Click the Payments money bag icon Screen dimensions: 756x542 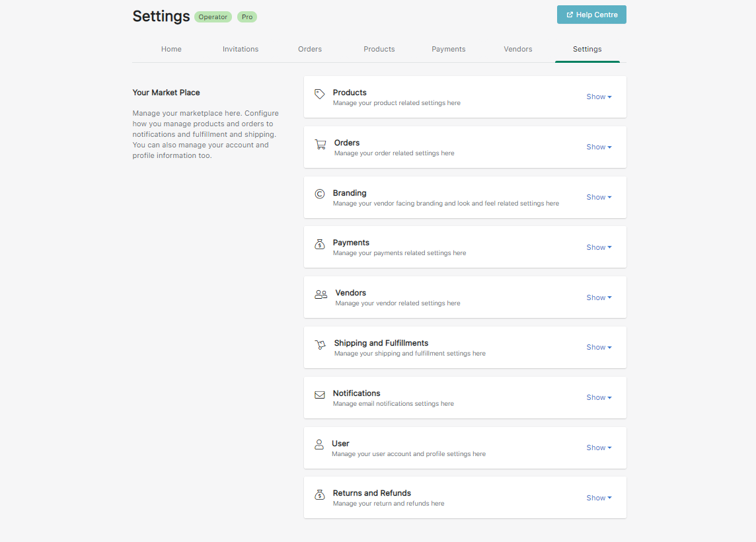[320, 244]
